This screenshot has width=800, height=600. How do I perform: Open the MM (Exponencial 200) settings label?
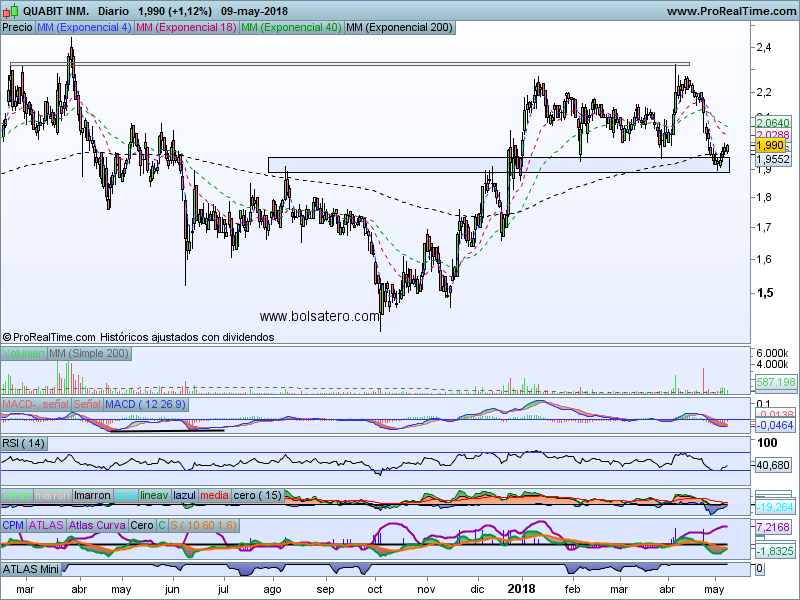coord(398,28)
